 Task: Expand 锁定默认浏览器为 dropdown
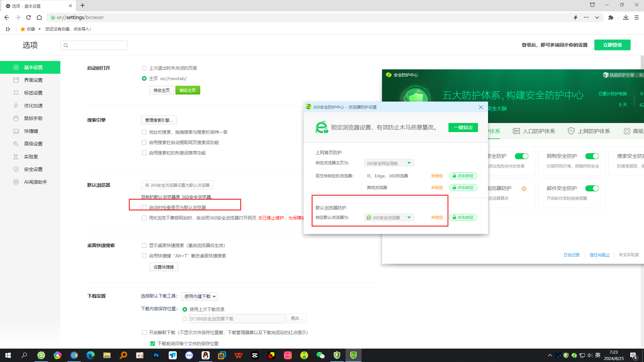389,218
